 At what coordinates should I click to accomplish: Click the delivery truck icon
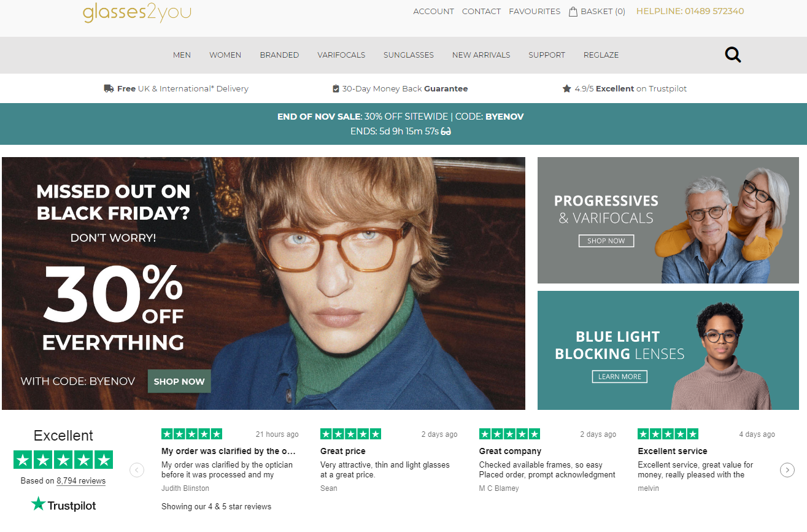(x=109, y=88)
